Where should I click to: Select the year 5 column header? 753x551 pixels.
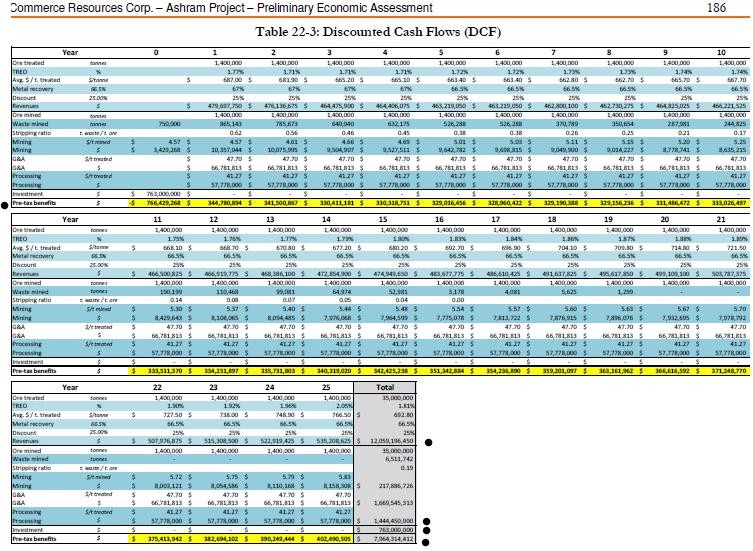click(441, 52)
